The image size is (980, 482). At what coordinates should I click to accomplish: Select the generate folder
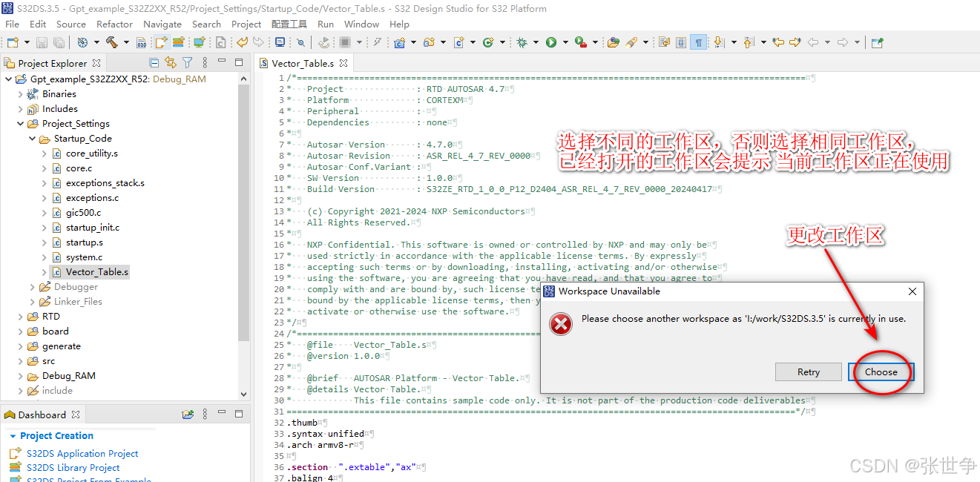pyautogui.click(x=62, y=346)
